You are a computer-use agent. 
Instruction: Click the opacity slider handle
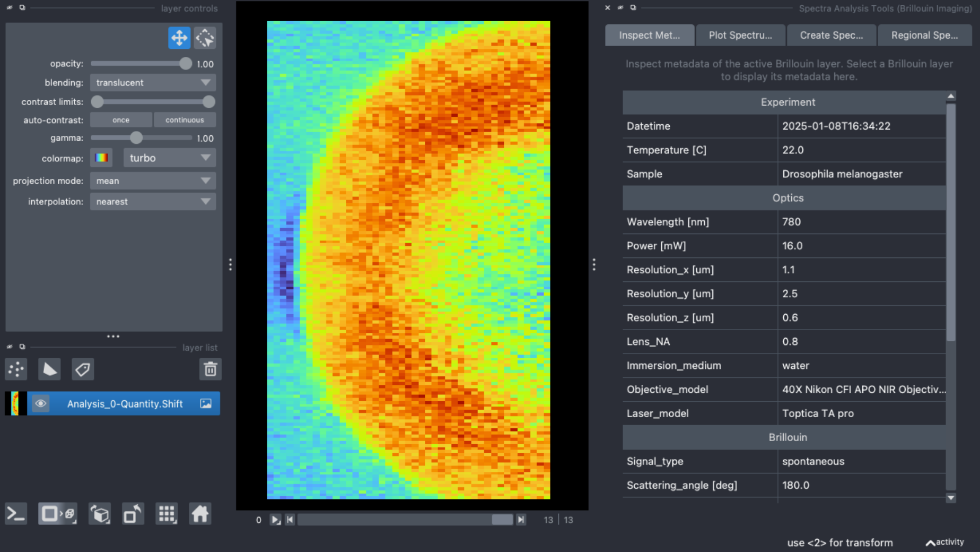(x=185, y=64)
